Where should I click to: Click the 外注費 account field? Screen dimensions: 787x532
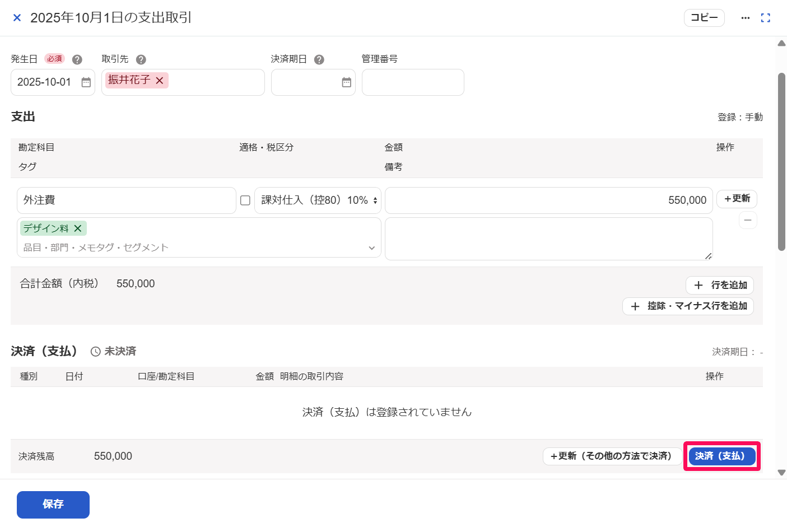127,200
